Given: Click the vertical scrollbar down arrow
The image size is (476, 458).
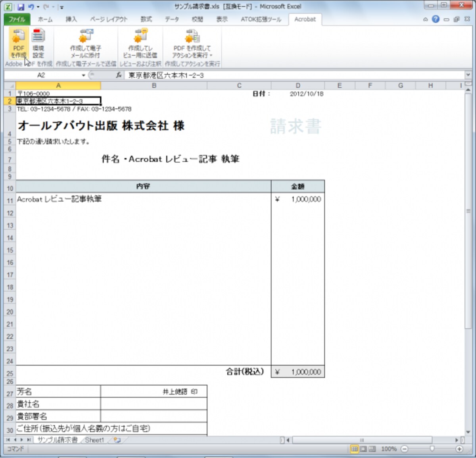Looking at the screenshot, I should 468,432.
